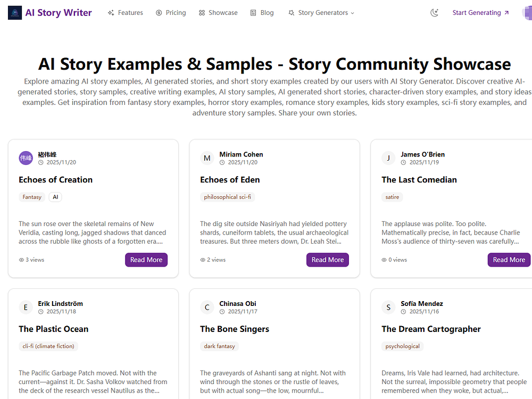
Task: Go to the Pricing page
Action: pyautogui.click(x=171, y=13)
